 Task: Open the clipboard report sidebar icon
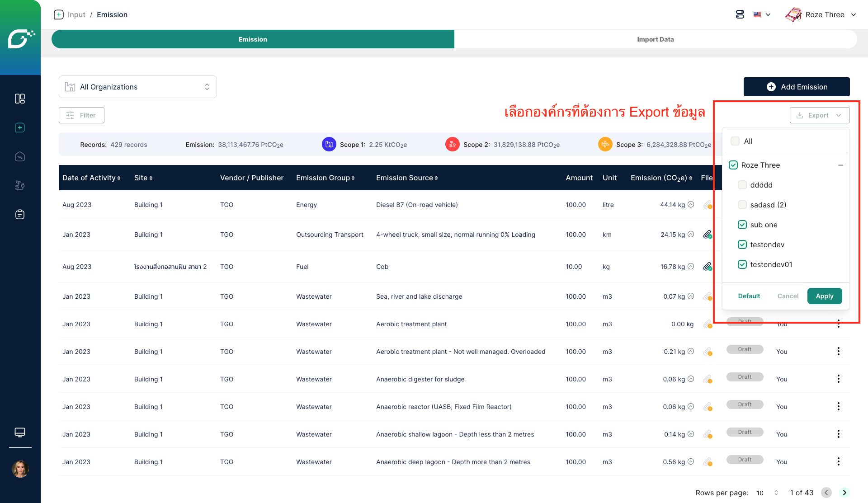(x=20, y=214)
